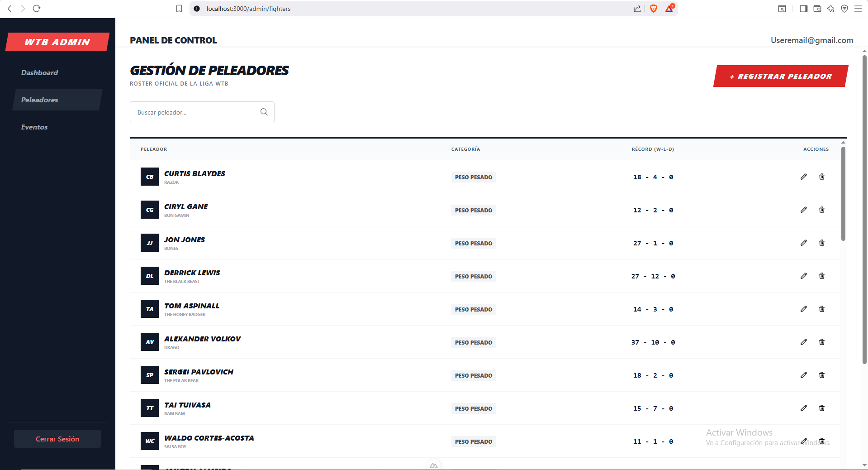
Task: Focus the Buscar peleador search field
Action: pyautogui.click(x=197, y=112)
